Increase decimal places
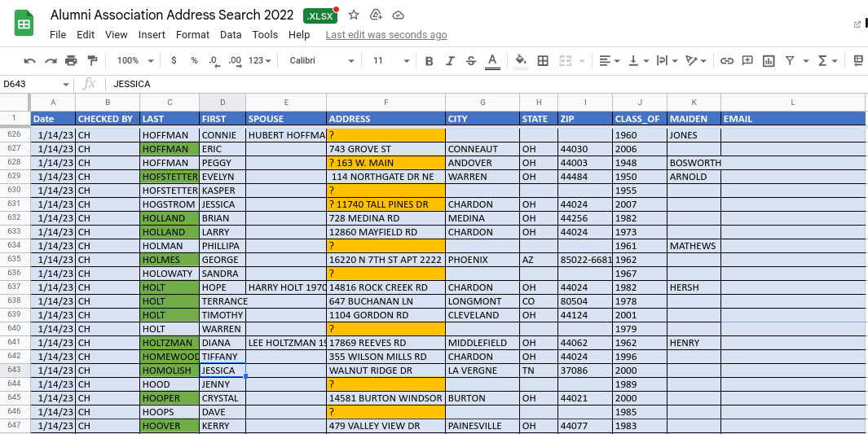The height and width of the screenshot is (434, 868). coord(235,61)
